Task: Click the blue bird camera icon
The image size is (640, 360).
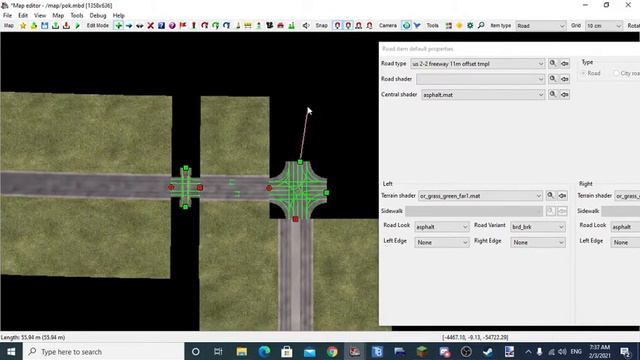Action: pos(417,26)
